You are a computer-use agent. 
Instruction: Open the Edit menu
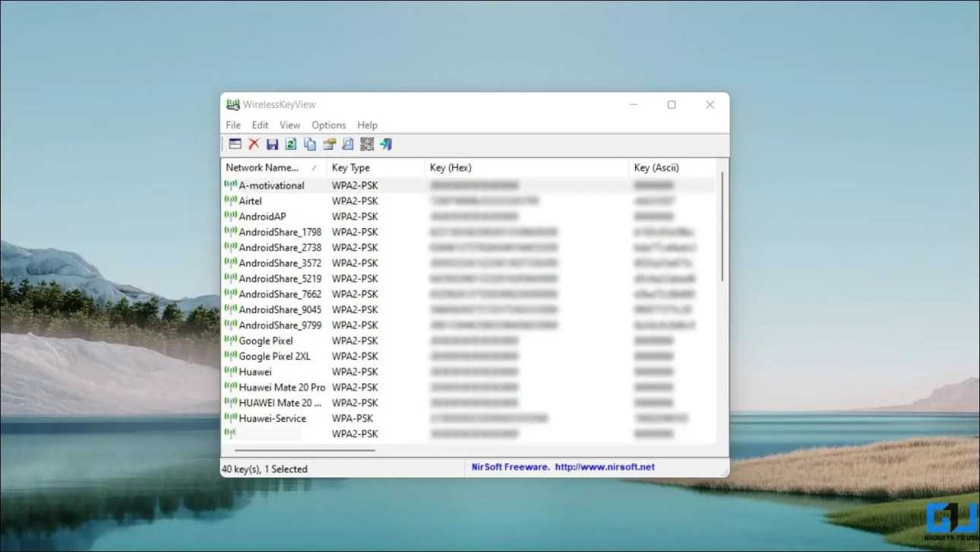(260, 125)
